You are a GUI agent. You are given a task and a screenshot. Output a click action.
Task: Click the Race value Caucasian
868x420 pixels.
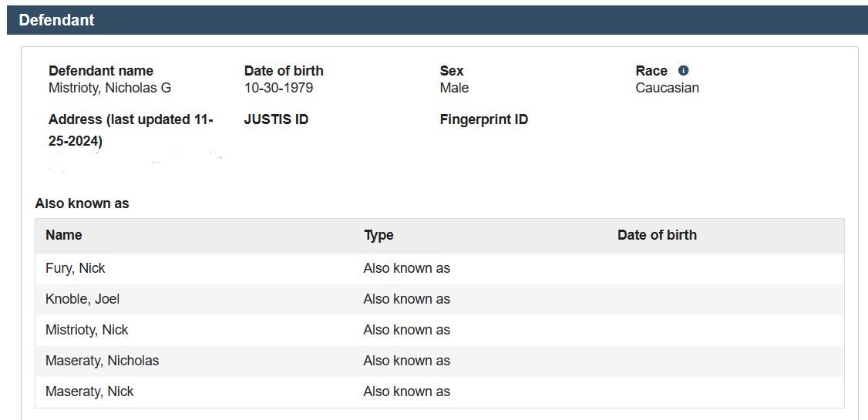pos(667,88)
